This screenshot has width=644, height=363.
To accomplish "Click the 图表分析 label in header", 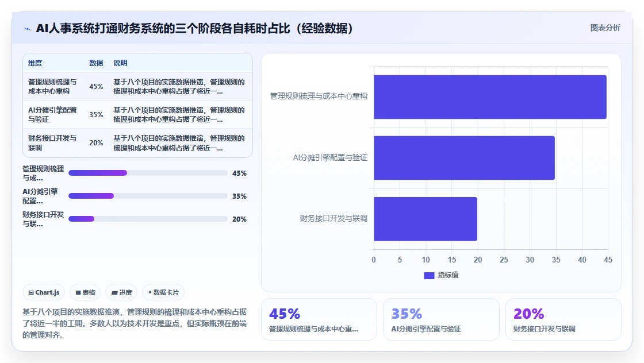I will 605,28.
